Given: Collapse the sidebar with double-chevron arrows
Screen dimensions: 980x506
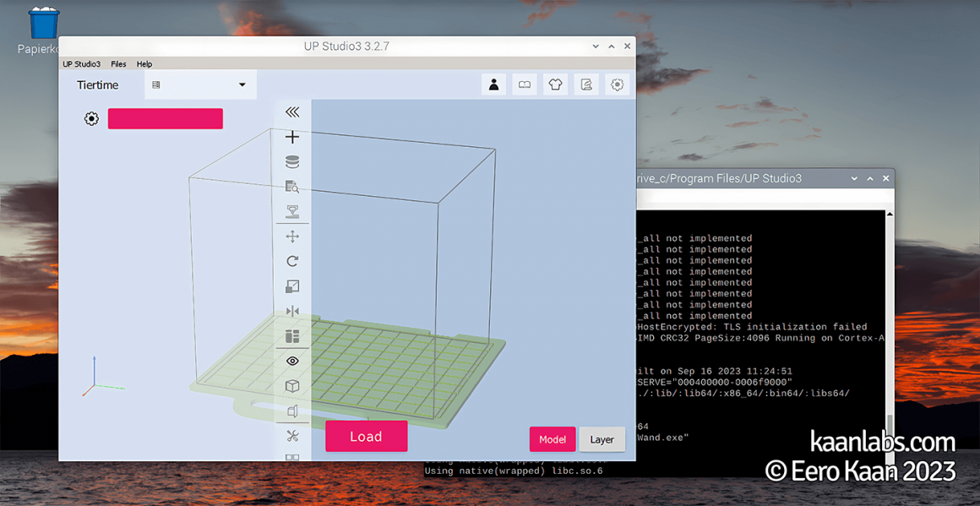Looking at the screenshot, I should click(x=292, y=112).
